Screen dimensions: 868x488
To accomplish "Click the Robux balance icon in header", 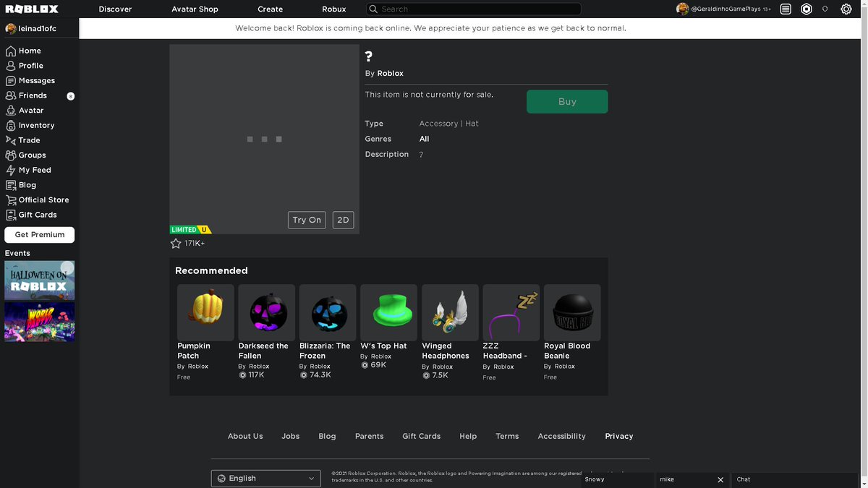I will tap(807, 9).
